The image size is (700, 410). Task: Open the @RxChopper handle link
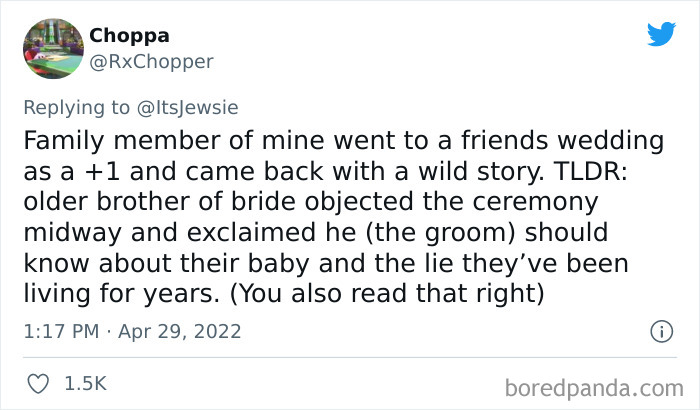coord(151,62)
